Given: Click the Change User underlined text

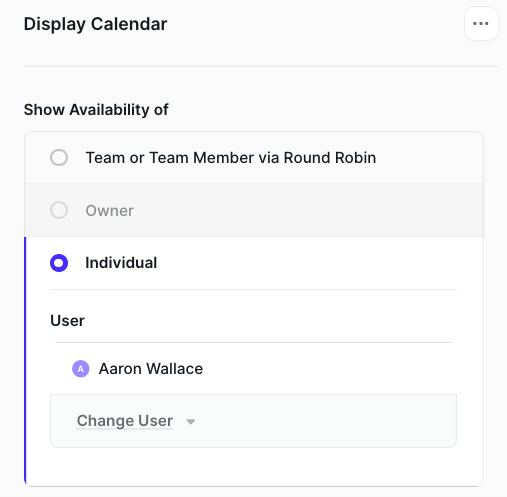Looking at the screenshot, I should point(125,421).
